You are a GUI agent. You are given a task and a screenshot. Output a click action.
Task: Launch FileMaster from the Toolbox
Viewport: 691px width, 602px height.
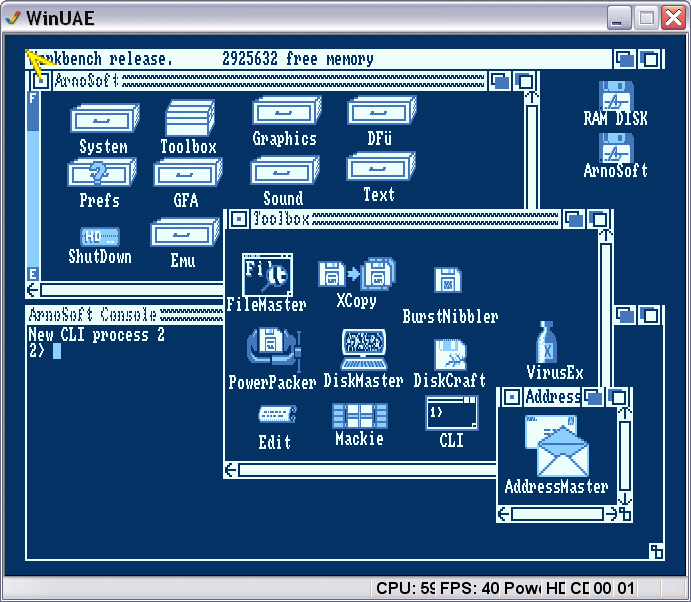click(x=267, y=274)
